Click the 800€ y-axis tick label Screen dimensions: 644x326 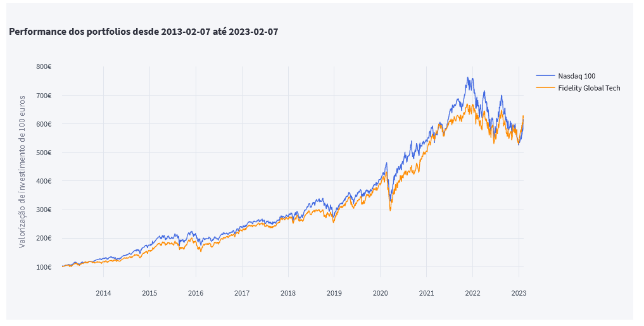44,66
